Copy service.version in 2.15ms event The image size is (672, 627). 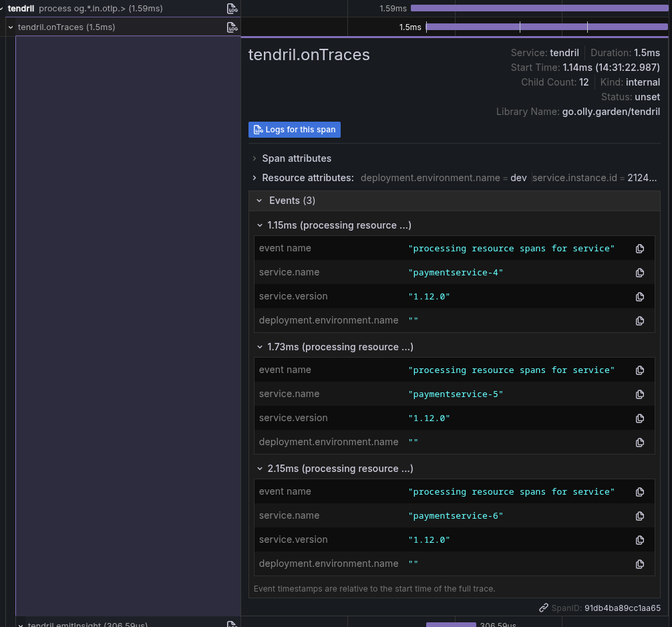639,540
